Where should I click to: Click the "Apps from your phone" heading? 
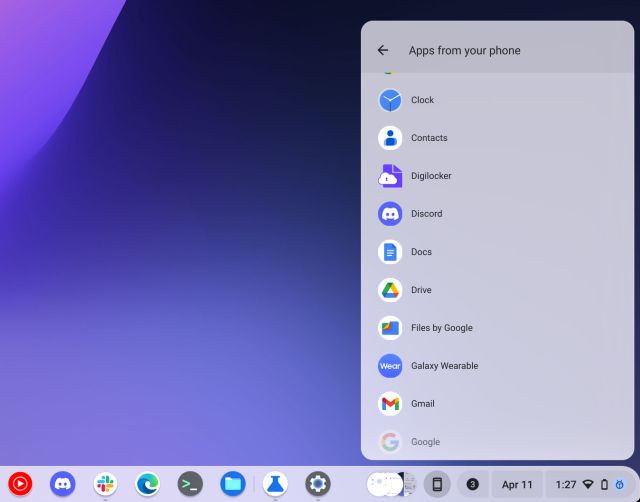click(x=464, y=50)
